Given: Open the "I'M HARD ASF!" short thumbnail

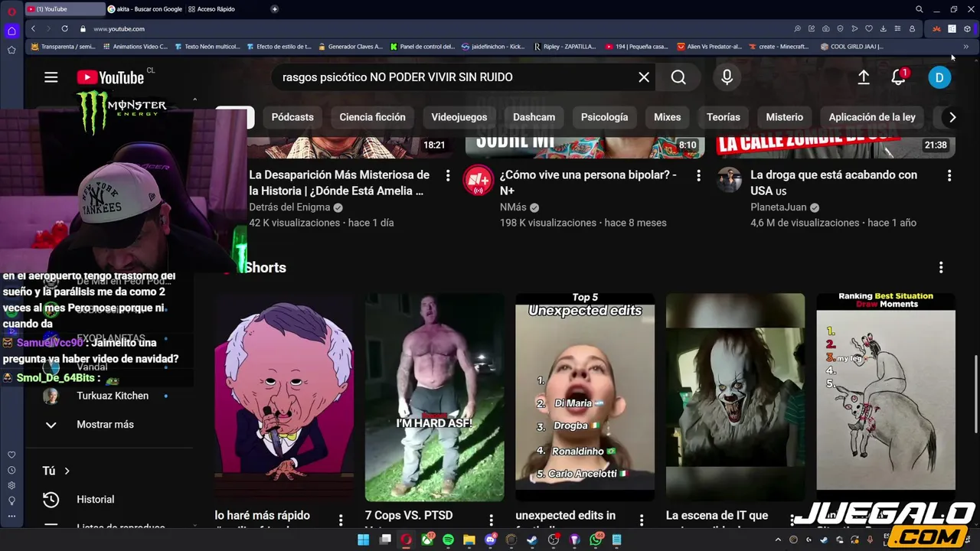Looking at the screenshot, I should tap(434, 396).
